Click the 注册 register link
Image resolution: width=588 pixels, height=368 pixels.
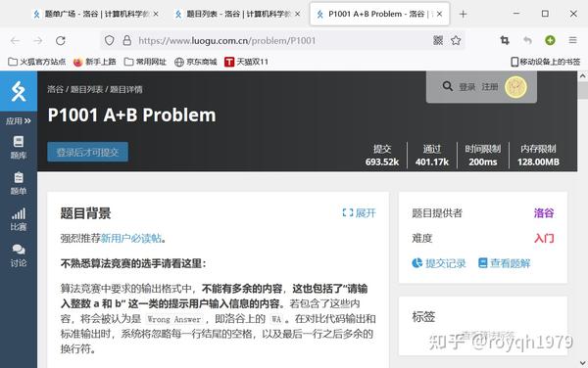pyautogui.click(x=490, y=87)
